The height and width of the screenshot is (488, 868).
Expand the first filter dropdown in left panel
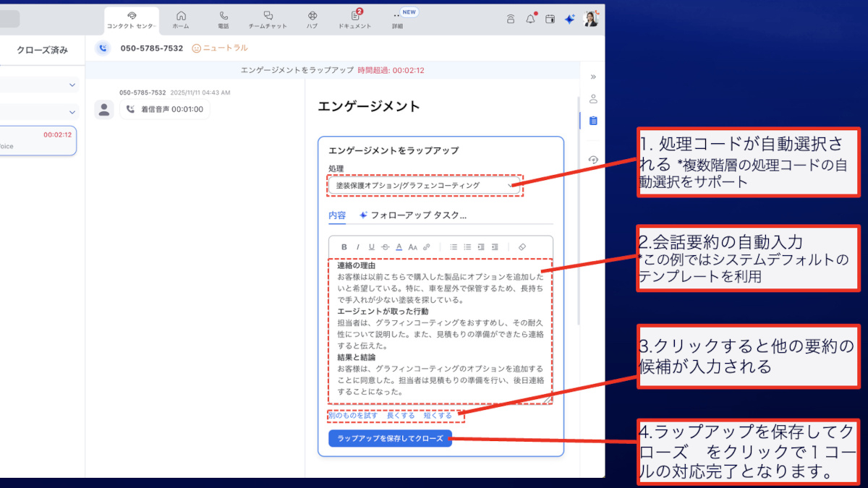tap(39, 85)
